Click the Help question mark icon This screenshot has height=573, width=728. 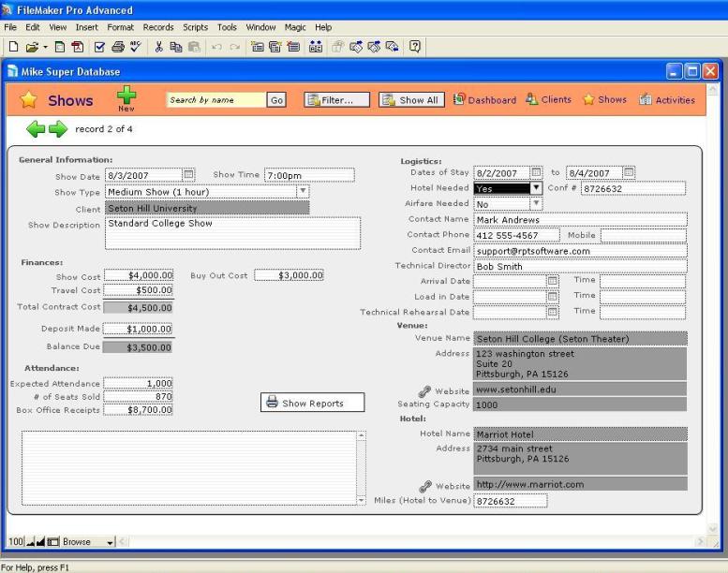[x=415, y=47]
